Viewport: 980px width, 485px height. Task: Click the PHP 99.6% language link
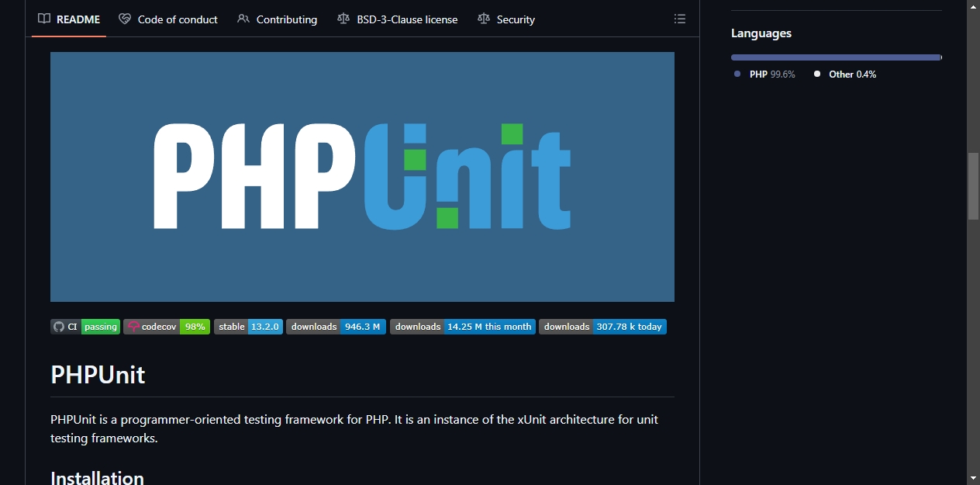[x=764, y=74]
